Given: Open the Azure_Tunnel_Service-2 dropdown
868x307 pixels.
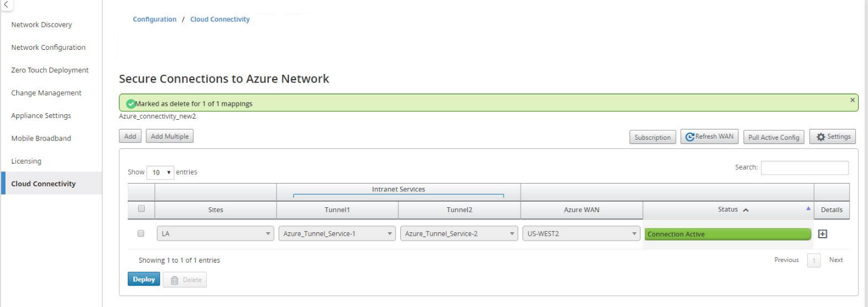Looking at the screenshot, I should pos(459,233).
